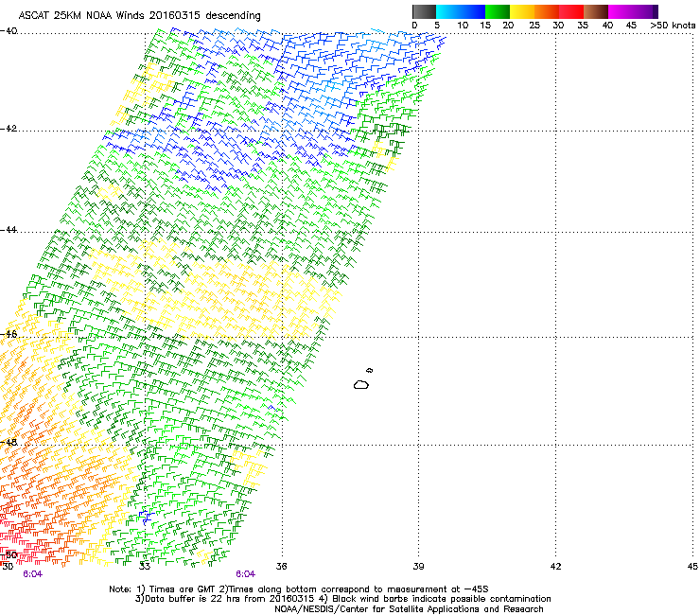Click the green 15-20 knots legend swatch
This screenshot has width=700, height=615.
click(498, 11)
